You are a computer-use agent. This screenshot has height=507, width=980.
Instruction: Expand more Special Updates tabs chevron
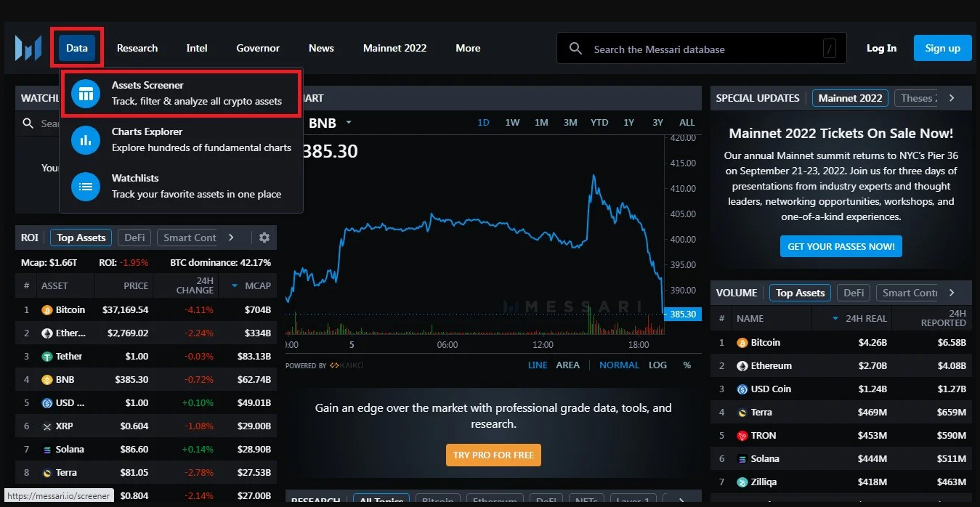click(x=952, y=98)
